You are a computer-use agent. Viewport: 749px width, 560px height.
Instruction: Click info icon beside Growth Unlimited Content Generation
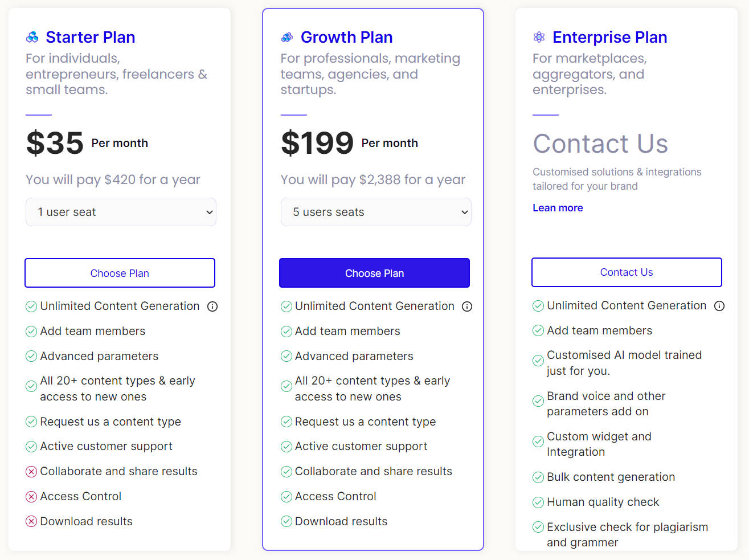pos(467,306)
